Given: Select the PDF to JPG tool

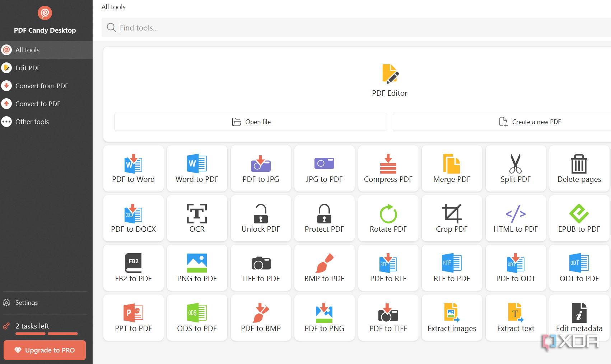Looking at the screenshot, I should point(261,168).
